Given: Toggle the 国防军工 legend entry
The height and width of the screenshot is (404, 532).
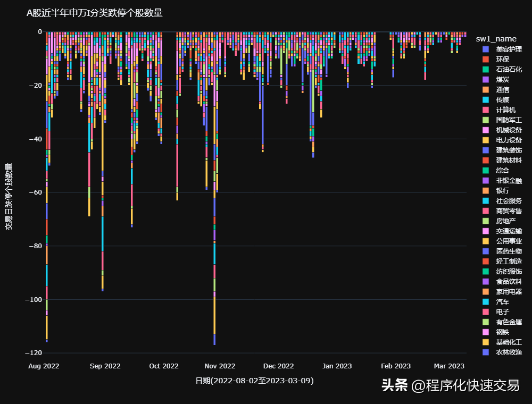Looking at the screenshot, I should tap(502, 120).
